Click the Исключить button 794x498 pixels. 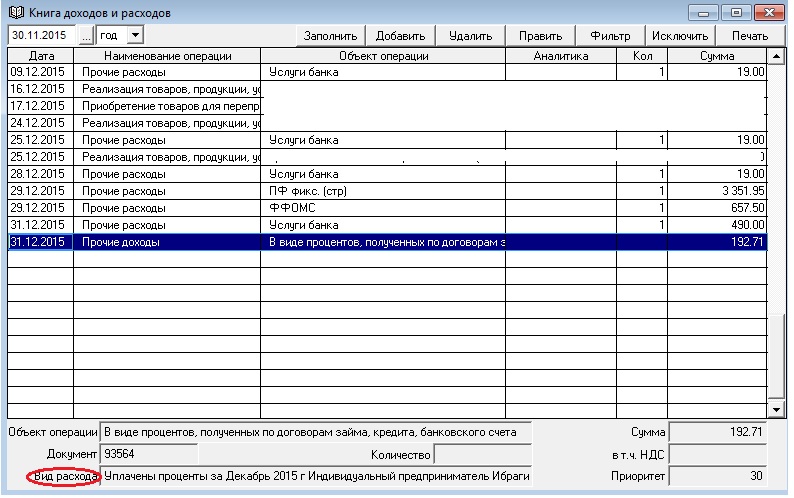[679, 36]
